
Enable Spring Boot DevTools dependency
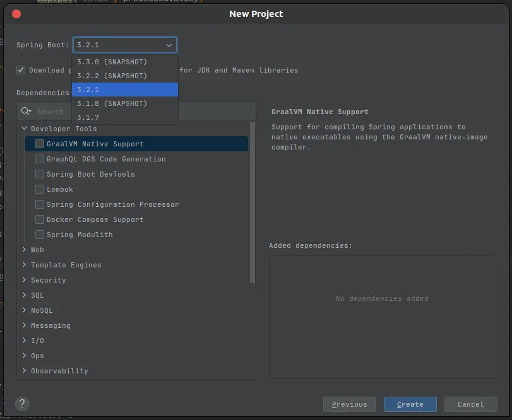point(40,174)
